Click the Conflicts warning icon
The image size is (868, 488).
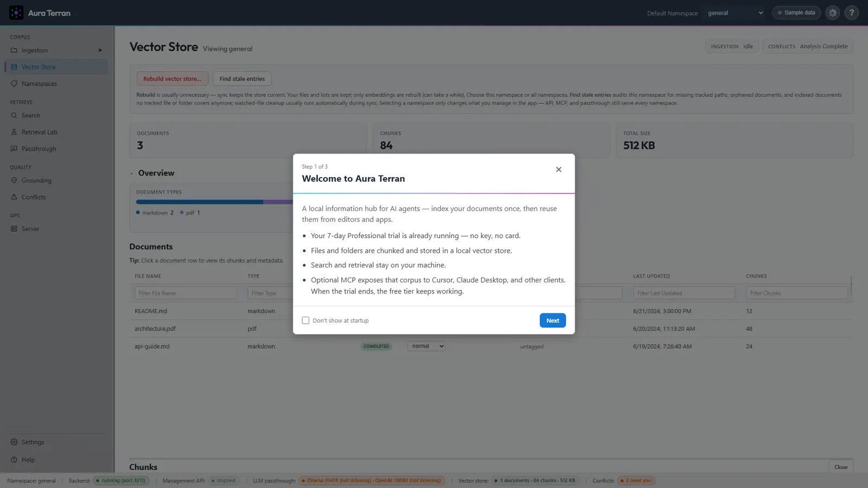click(x=14, y=197)
